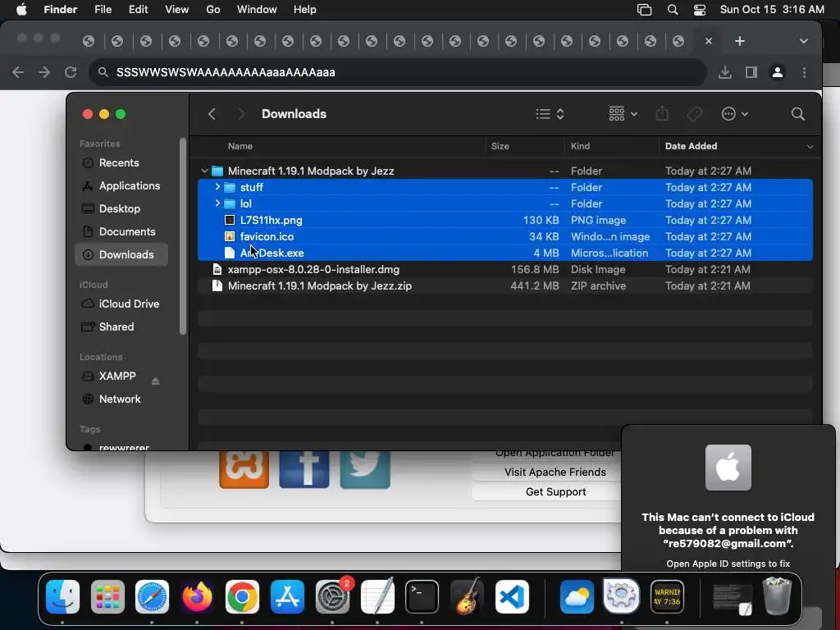
Task: Open Network in Finder sidebar
Action: [x=121, y=399]
